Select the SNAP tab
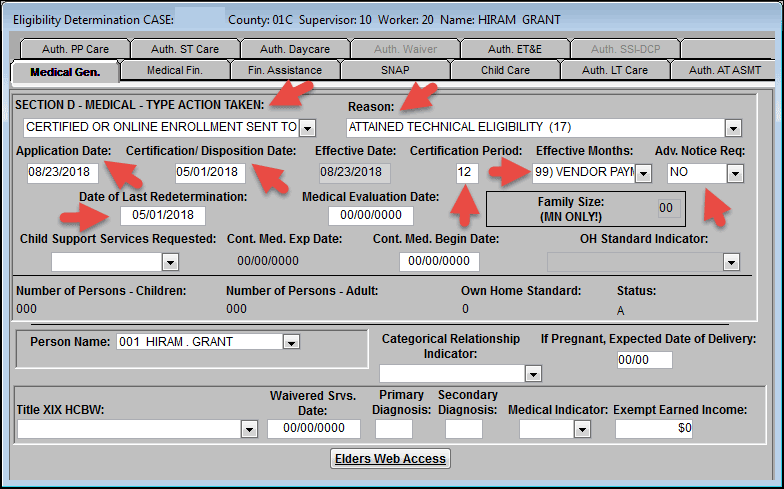 [395, 70]
